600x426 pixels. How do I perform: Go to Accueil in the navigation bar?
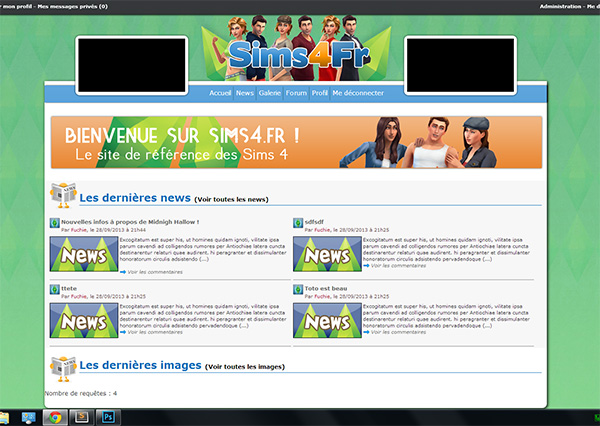click(220, 93)
